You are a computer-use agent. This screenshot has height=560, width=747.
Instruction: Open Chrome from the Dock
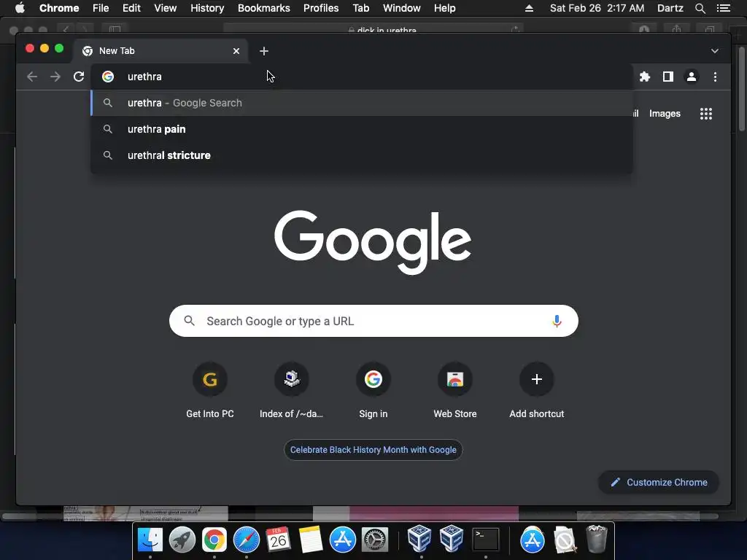pyautogui.click(x=214, y=540)
